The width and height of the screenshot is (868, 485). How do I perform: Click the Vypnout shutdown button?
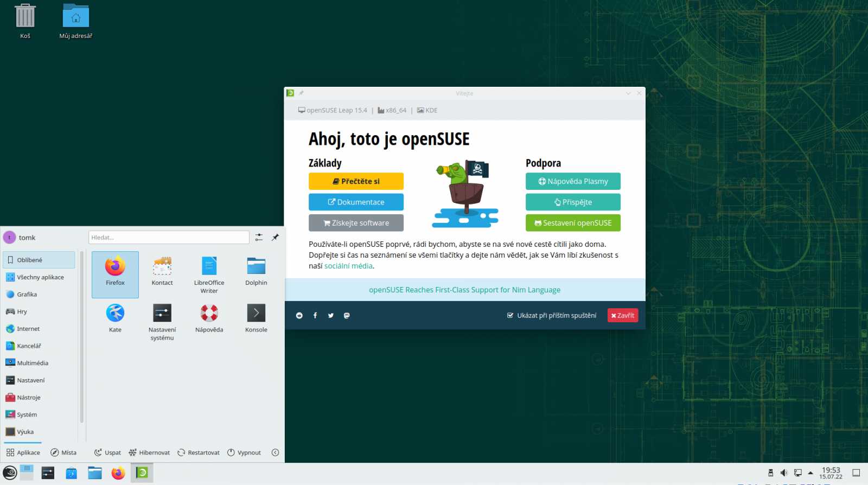244,452
